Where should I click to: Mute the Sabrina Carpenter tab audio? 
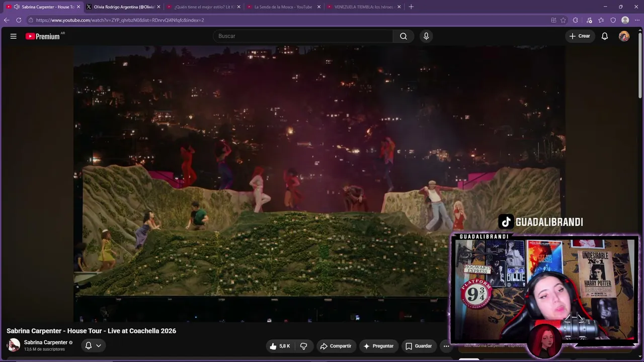point(17,7)
